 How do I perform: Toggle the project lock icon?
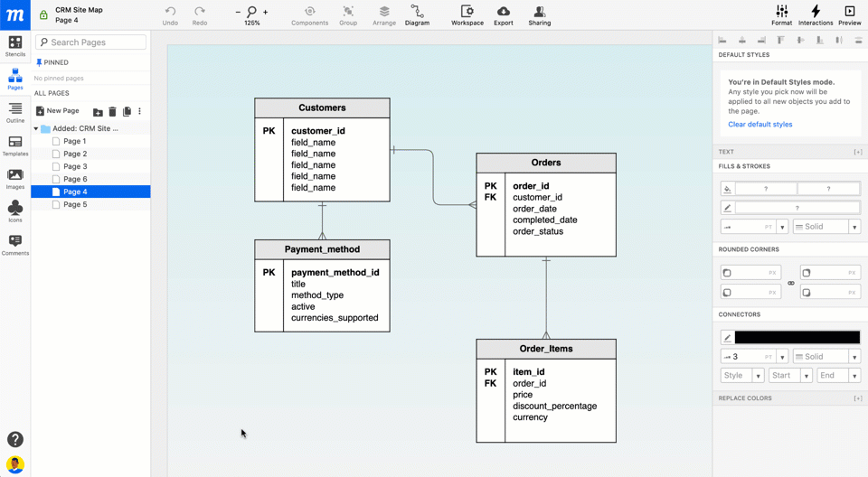43,15
